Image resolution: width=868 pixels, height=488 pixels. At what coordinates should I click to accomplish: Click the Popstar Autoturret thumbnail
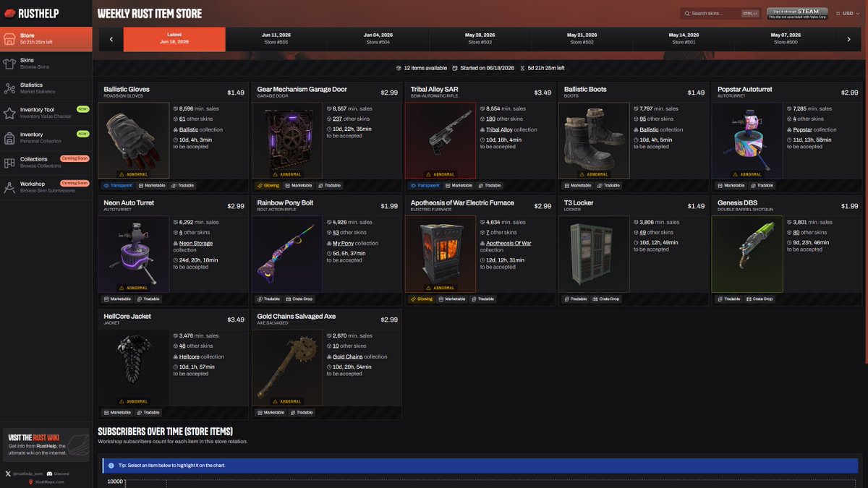(x=747, y=140)
